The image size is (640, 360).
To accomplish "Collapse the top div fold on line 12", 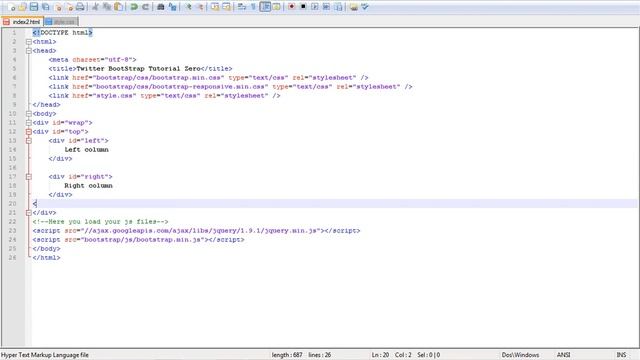I will 29,131.
